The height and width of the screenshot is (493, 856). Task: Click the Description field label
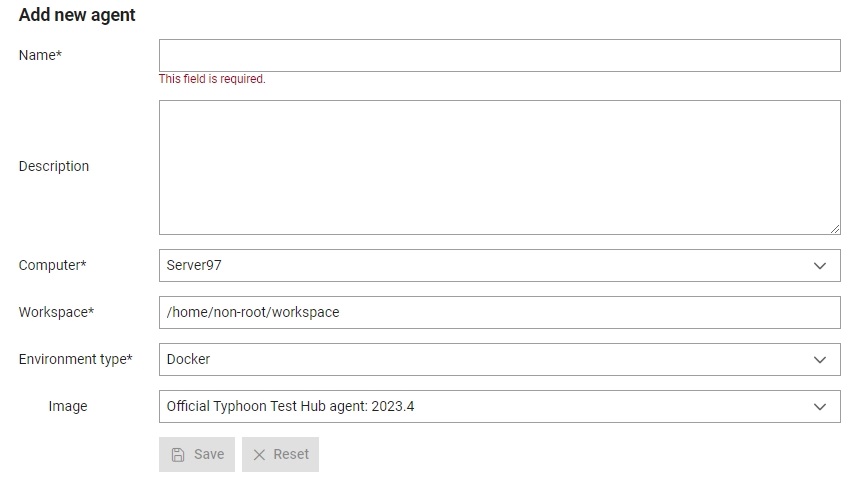tap(54, 166)
